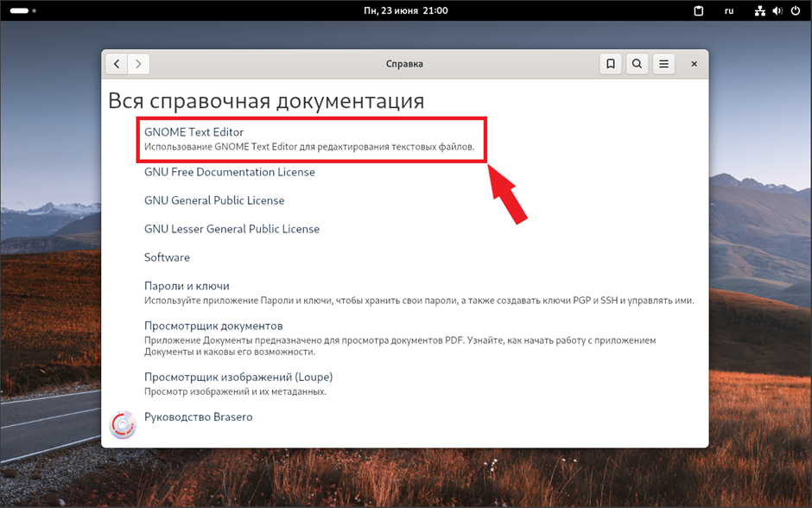Open Руководство Brasero manual
This screenshot has width=812, height=508.
coord(198,417)
